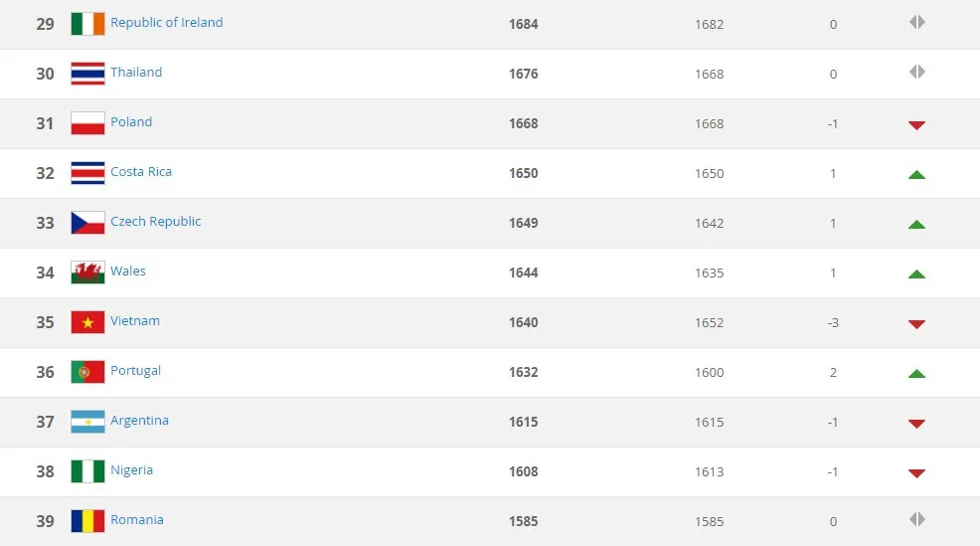This screenshot has width=980, height=546.
Task: Click the Portugal flag icon
Action: [87, 372]
